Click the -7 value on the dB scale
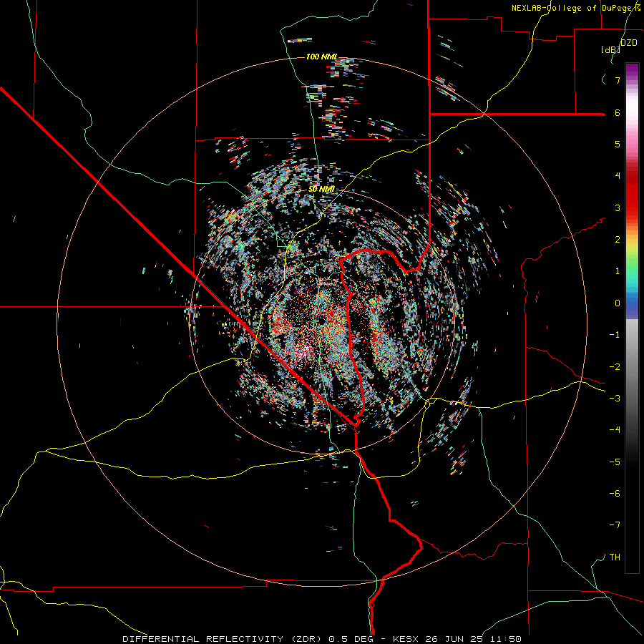 (x=615, y=525)
